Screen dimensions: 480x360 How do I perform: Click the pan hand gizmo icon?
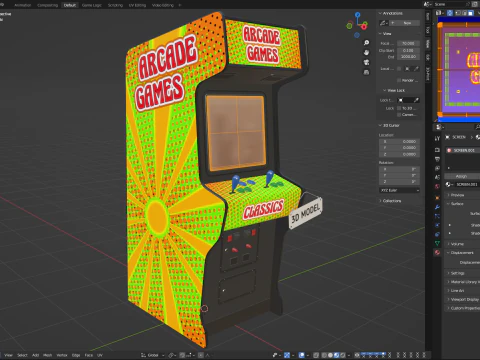366,52
